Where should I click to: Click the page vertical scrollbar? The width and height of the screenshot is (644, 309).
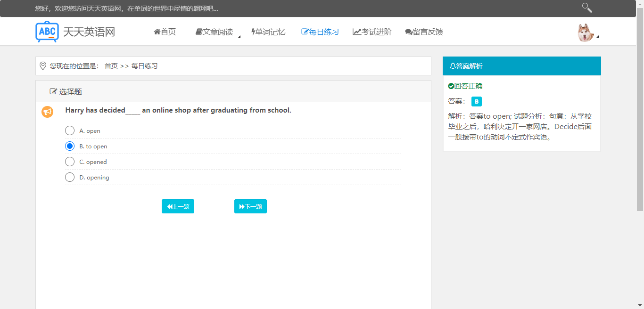pyautogui.click(x=640, y=108)
